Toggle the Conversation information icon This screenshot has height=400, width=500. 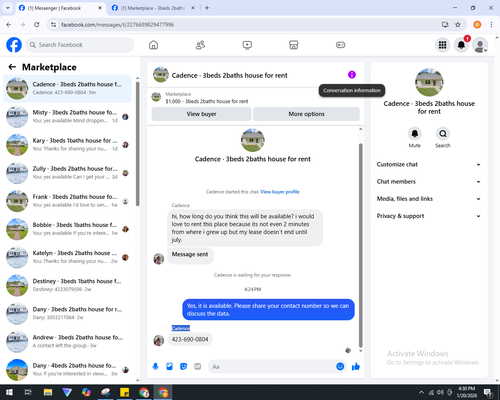(352, 75)
